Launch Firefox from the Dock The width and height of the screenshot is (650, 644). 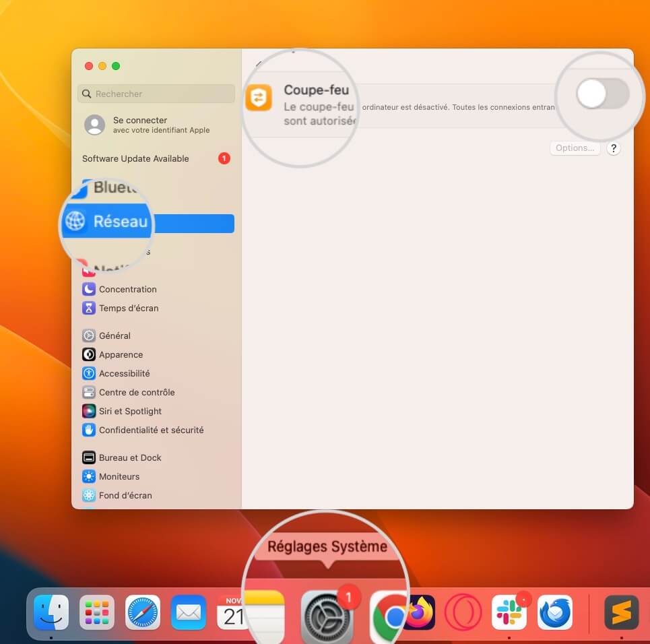(x=421, y=612)
